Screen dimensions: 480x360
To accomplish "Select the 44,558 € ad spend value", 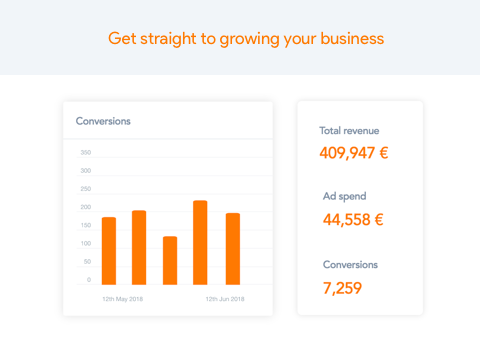I will point(353,220).
